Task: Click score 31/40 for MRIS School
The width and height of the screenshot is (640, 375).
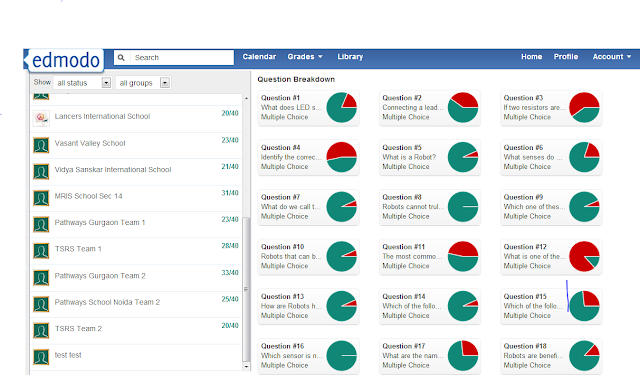Action: [x=230, y=193]
